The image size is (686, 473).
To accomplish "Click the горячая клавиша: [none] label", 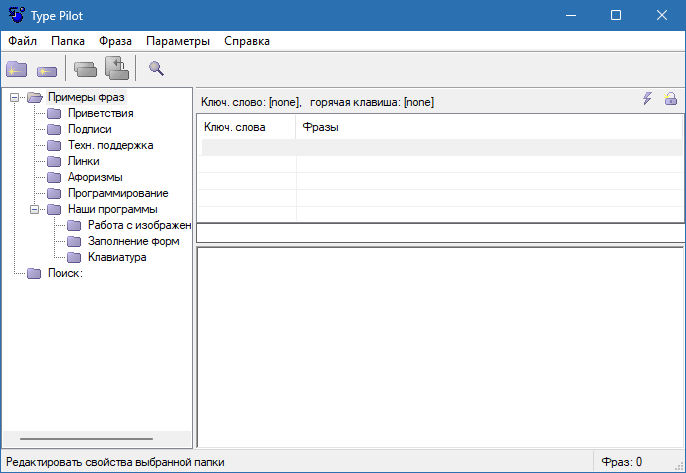I will tap(372, 102).
